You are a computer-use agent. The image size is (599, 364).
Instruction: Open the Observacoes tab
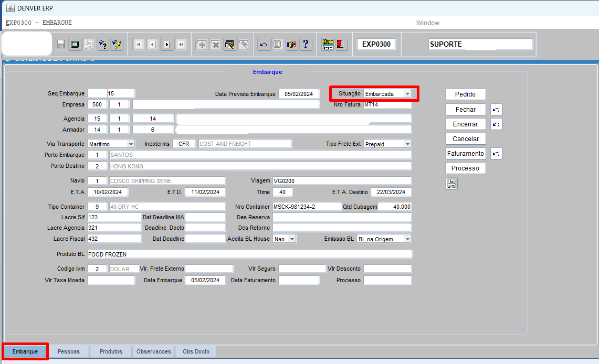(154, 351)
